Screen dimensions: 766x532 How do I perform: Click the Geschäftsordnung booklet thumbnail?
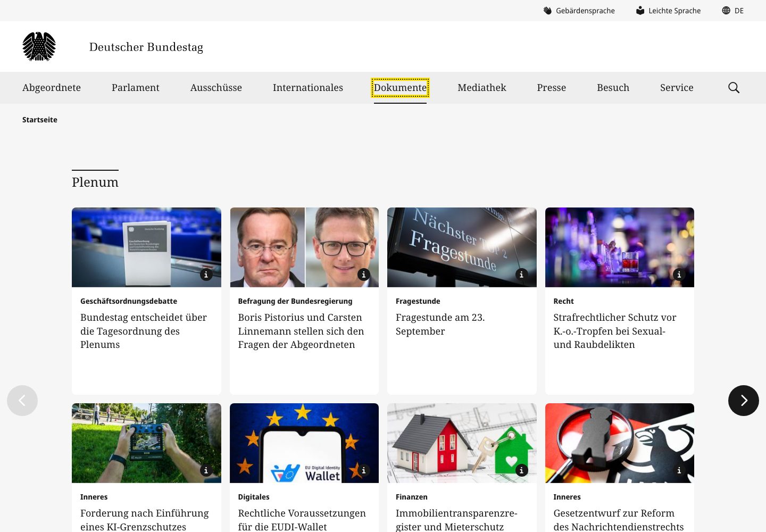pos(146,247)
